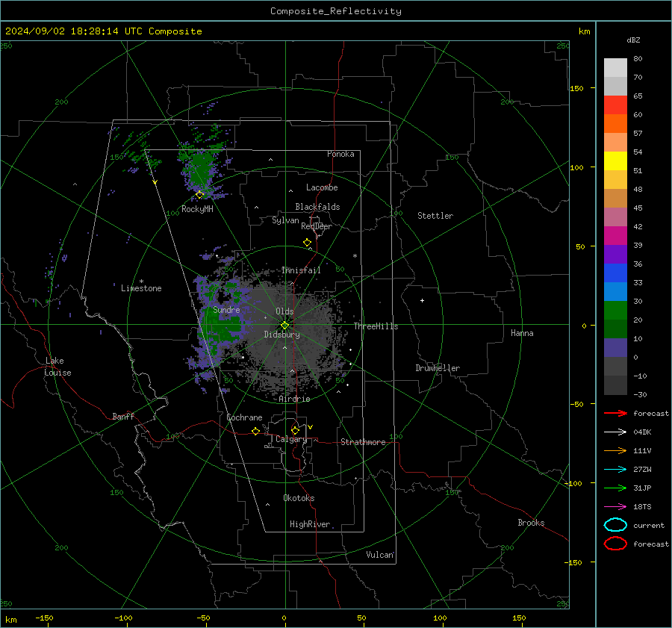
Task: Click the yellow 51 dBZ color swatch
Action: 615,161
